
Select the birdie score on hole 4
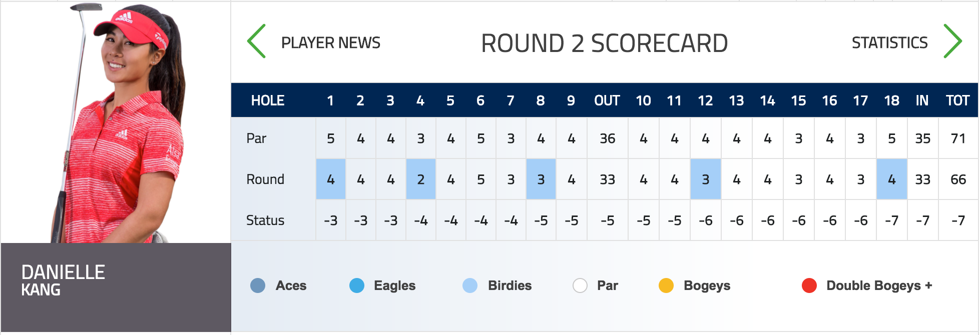(x=421, y=179)
